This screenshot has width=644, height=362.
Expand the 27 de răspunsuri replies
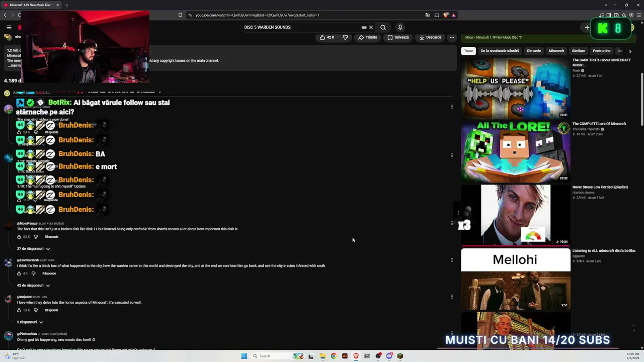(34, 249)
